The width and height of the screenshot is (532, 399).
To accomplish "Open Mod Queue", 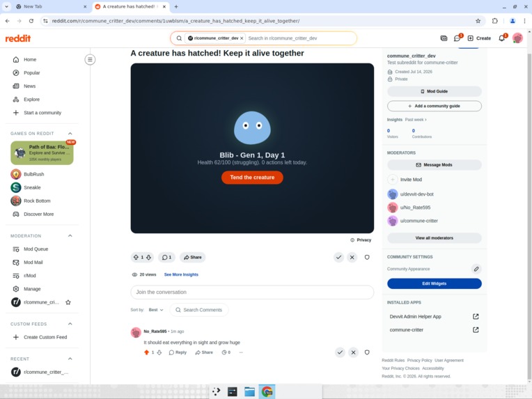I will (42, 249).
